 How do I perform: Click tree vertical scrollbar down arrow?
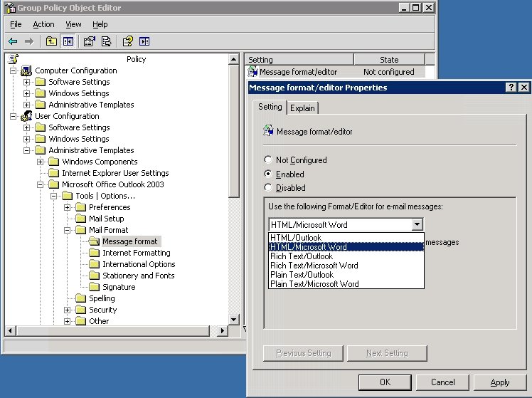tap(233, 319)
